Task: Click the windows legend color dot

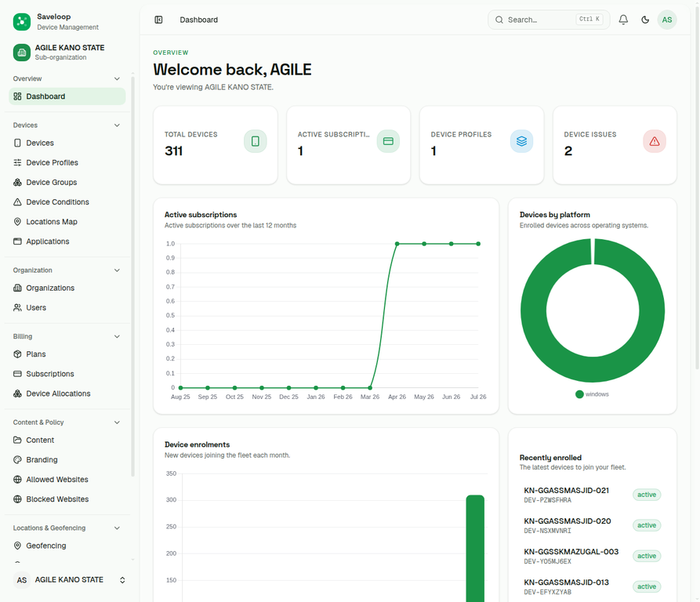Action: (x=579, y=394)
